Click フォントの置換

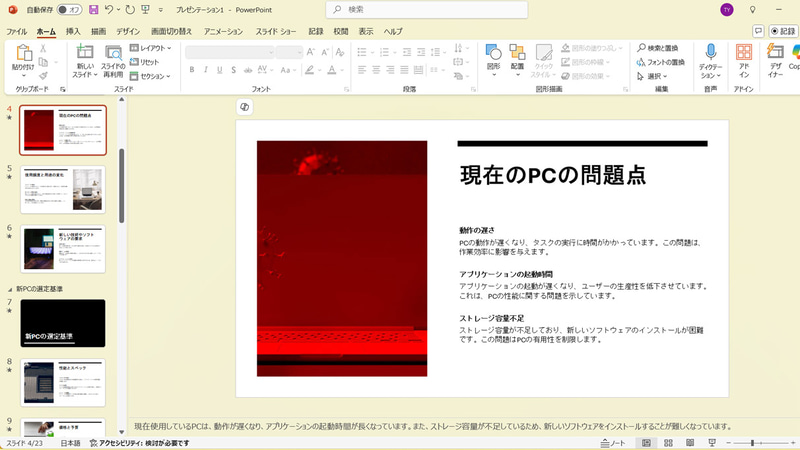[x=661, y=62]
